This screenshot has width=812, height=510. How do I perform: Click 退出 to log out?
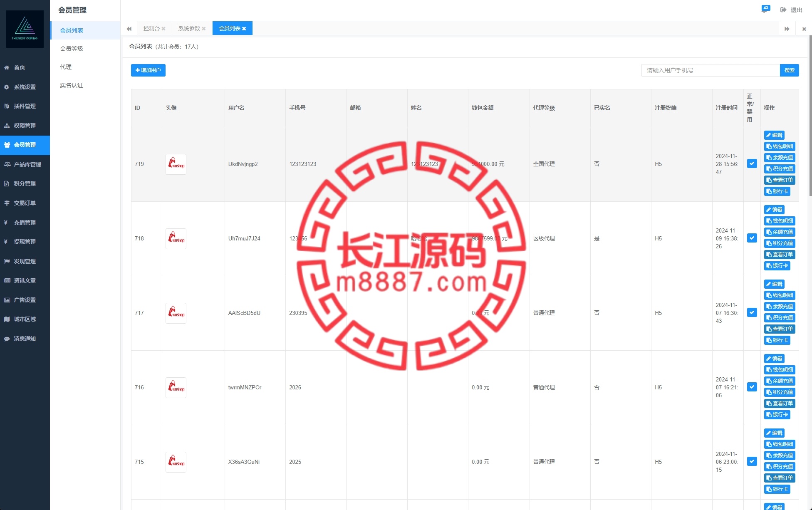pyautogui.click(x=791, y=10)
